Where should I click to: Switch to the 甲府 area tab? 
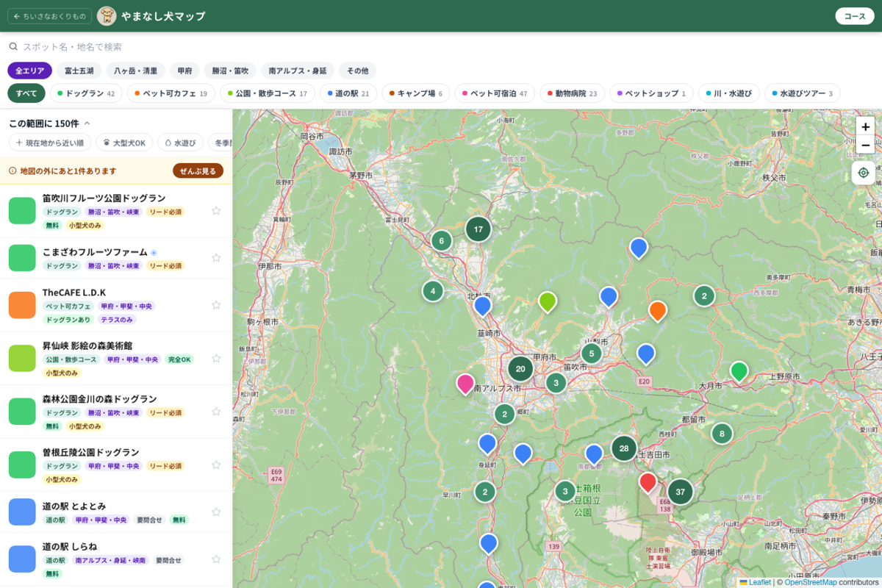[184, 71]
